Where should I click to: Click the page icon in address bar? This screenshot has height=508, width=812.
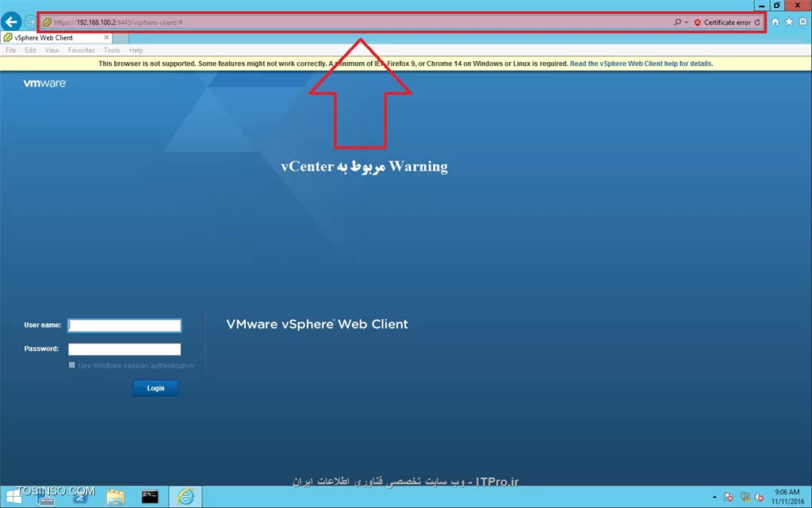47,22
